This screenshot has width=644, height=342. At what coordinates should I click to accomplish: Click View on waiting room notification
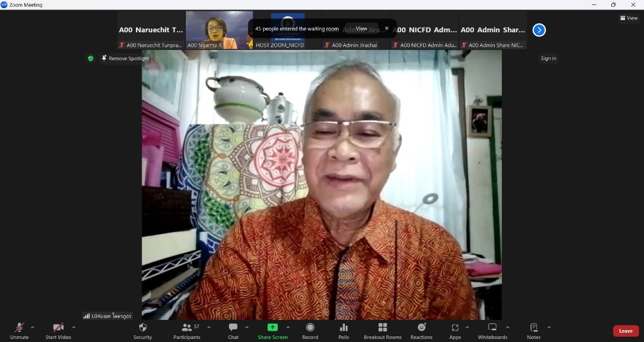361,28
